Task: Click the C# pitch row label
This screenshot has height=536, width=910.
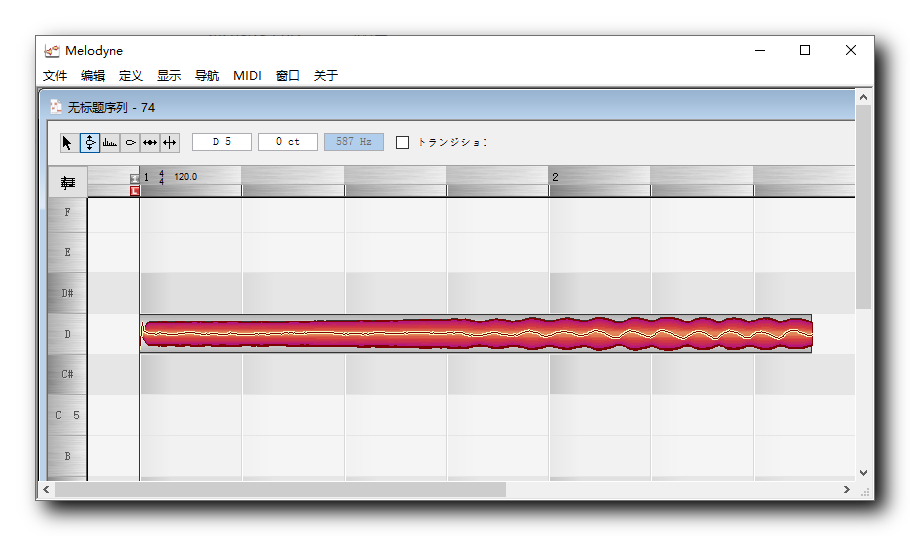Action: (68, 374)
